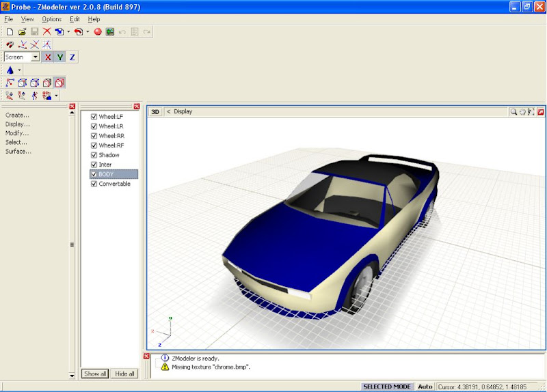Uncheck the Wheel:LF object checkbox
The height and width of the screenshot is (392, 547).
pyautogui.click(x=94, y=117)
